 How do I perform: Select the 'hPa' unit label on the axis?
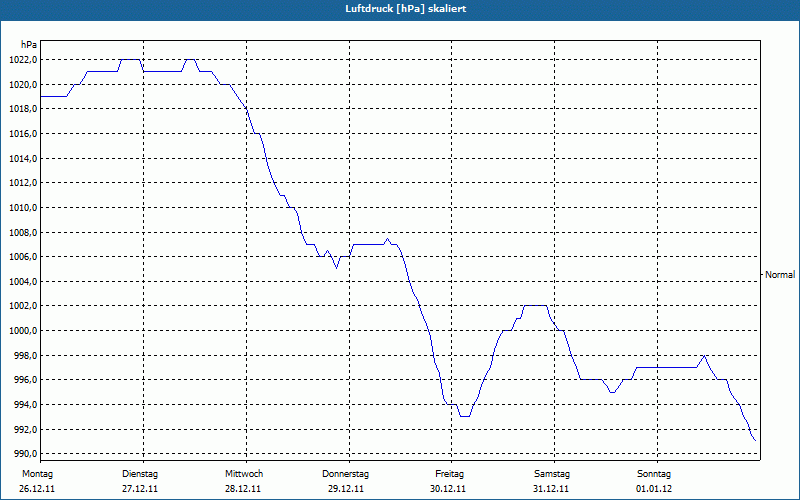29,45
